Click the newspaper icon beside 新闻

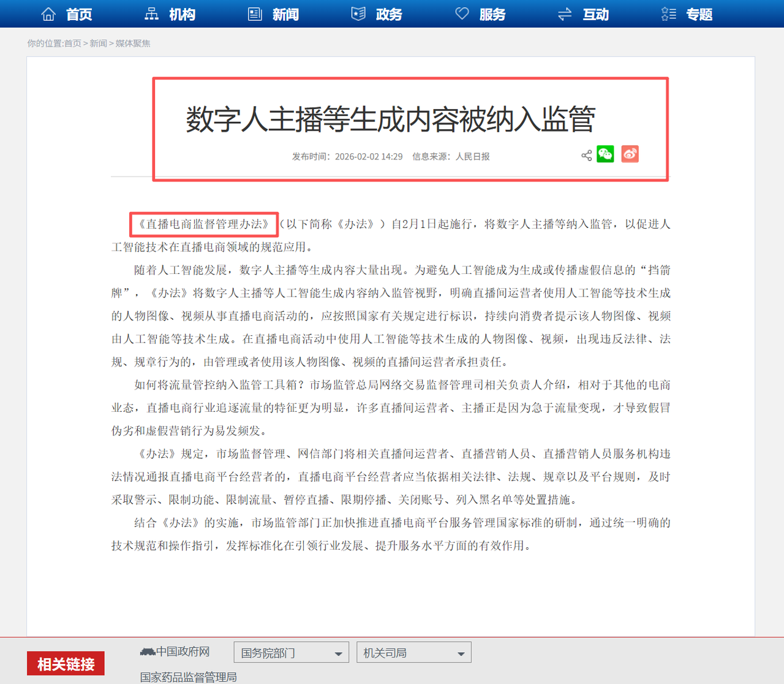[x=255, y=13]
